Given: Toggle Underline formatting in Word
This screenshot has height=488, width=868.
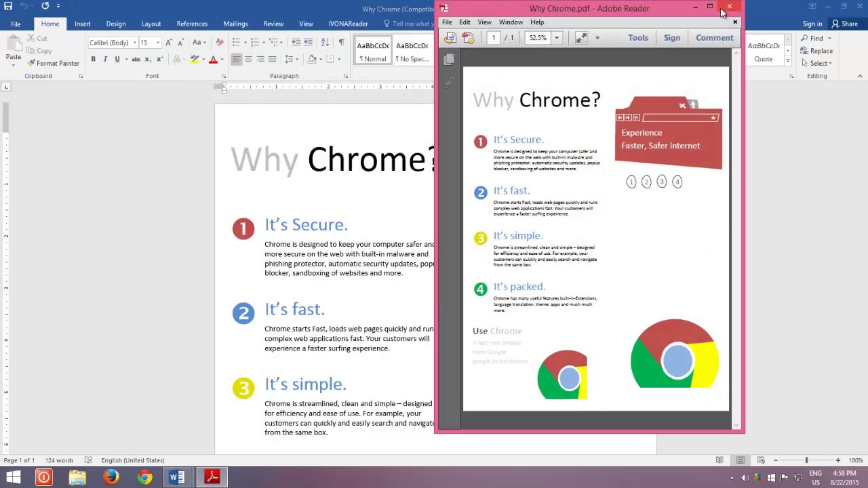Looking at the screenshot, I should click(x=117, y=59).
